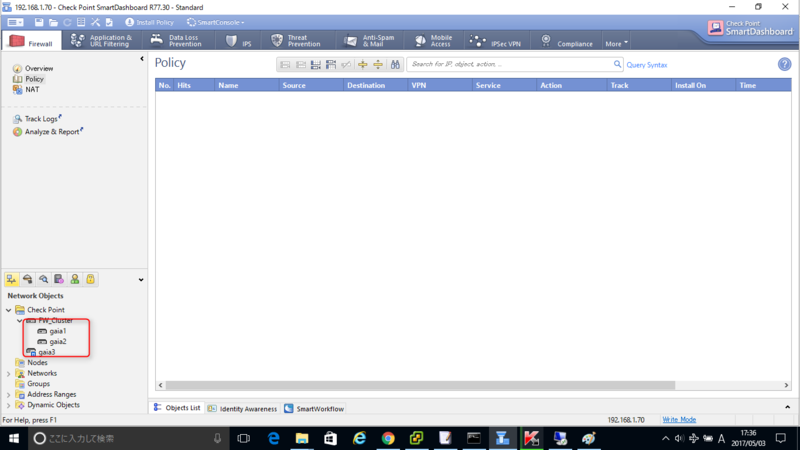Viewport: 800px width, 450px height.
Task: Click the Hits column header
Action: [x=194, y=85]
